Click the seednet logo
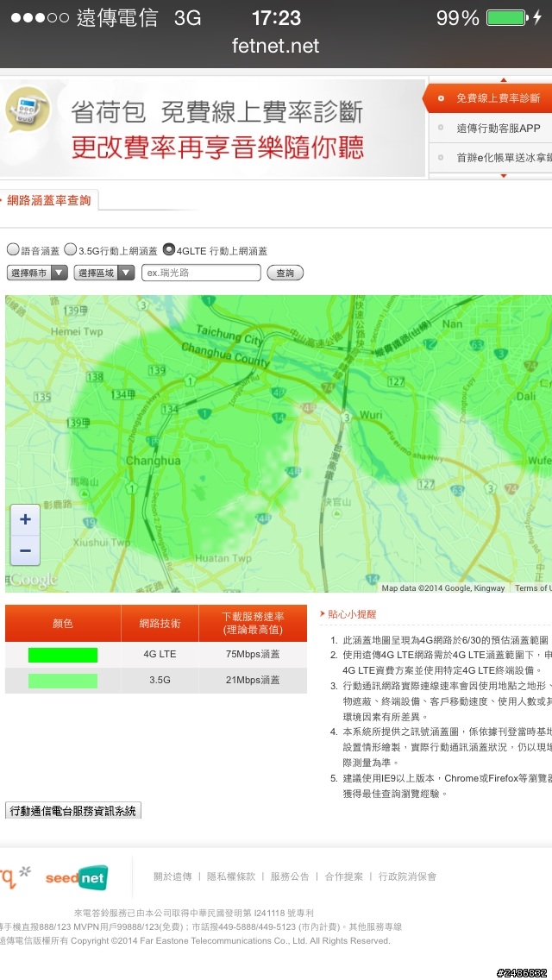The width and height of the screenshot is (552, 980). pos(76,877)
